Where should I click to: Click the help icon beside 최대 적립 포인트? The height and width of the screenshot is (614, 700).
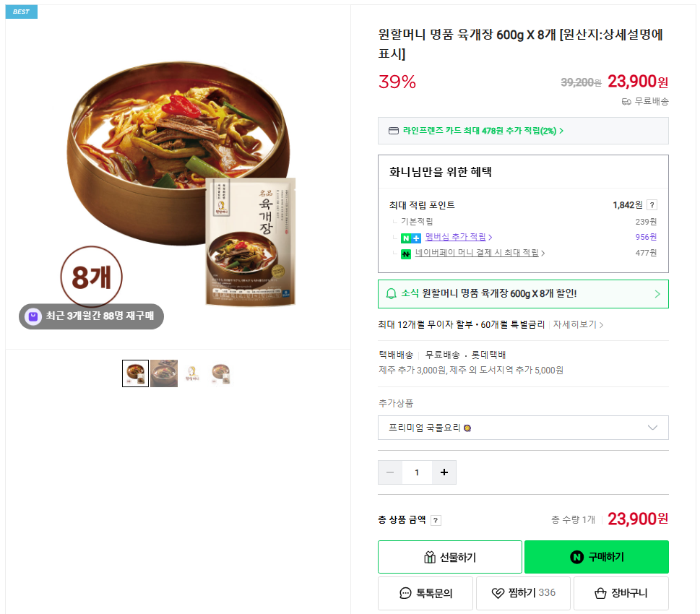pos(652,204)
